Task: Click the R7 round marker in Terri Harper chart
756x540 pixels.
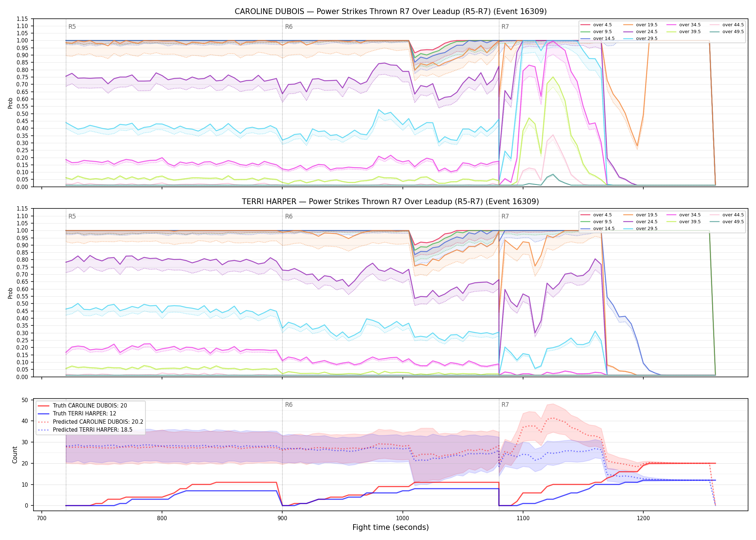Action: coord(505,216)
